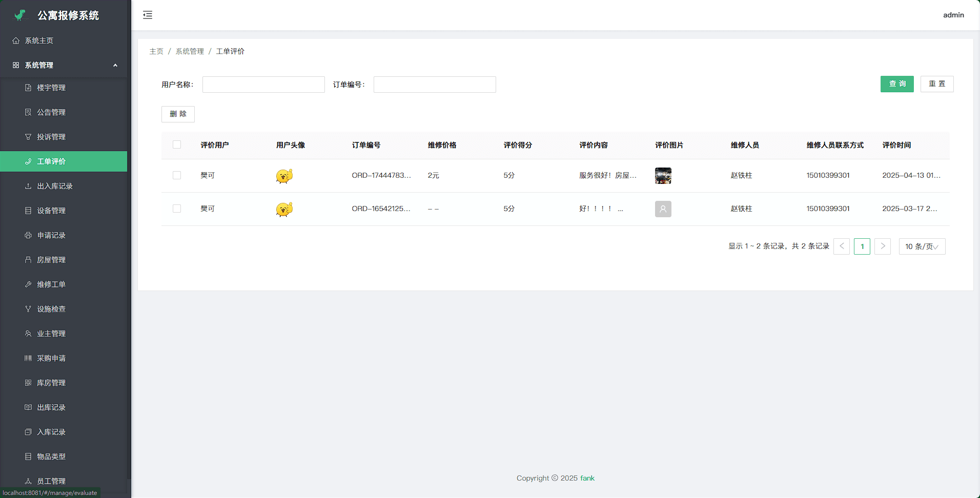
Task: Click the 维修工单 wrench icon
Action: click(x=28, y=284)
